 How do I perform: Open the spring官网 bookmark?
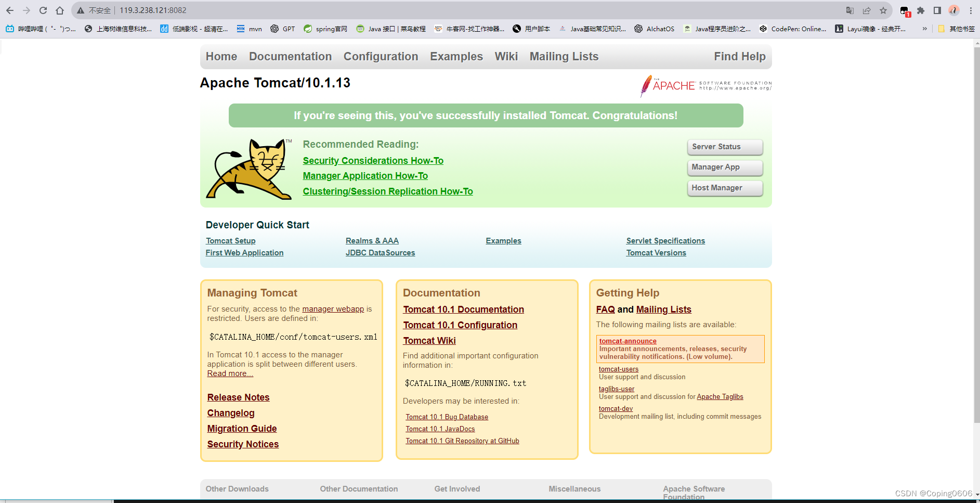click(325, 29)
